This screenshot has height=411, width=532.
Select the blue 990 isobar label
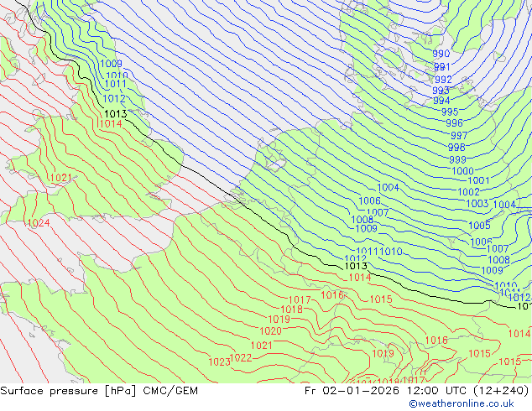[441, 54]
